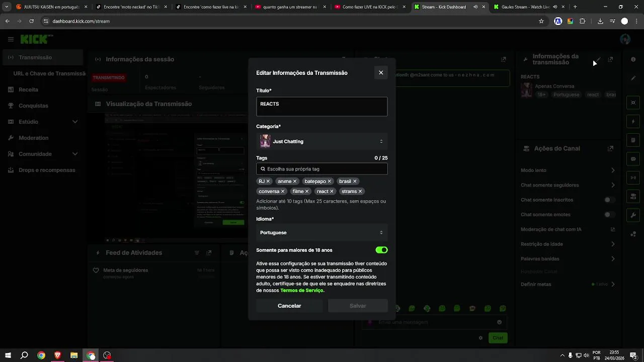Remove the filme tag

[x=307, y=191]
